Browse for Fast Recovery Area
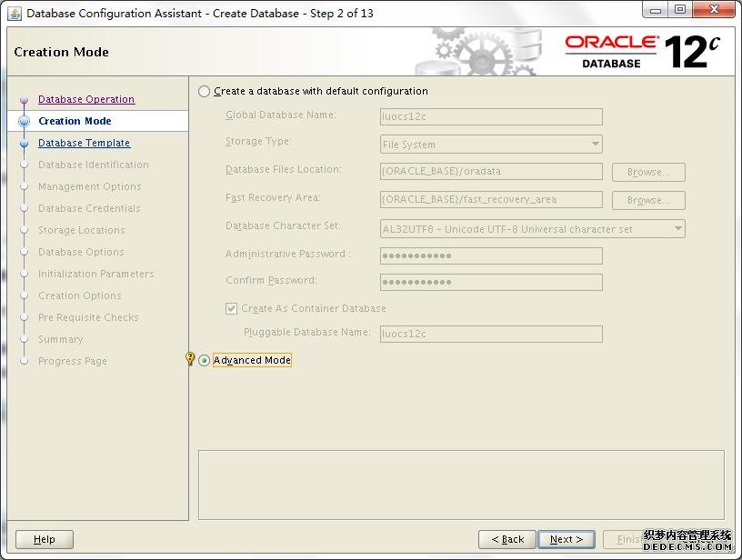Screen dimensions: 742x560 648,200
